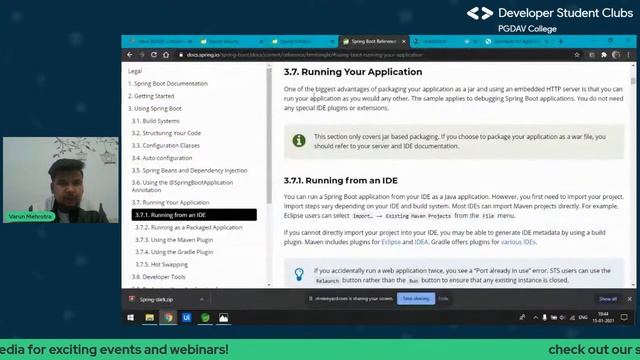Select highlighted 3.7.1. Running from an IDE
This screenshot has width=640, height=360.
click(194, 215)
